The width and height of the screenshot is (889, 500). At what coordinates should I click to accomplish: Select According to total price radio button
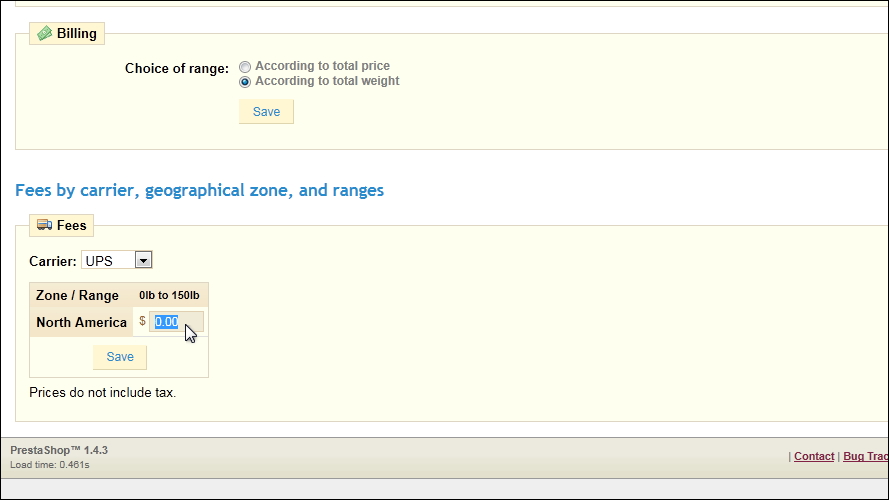pos(244,67)
